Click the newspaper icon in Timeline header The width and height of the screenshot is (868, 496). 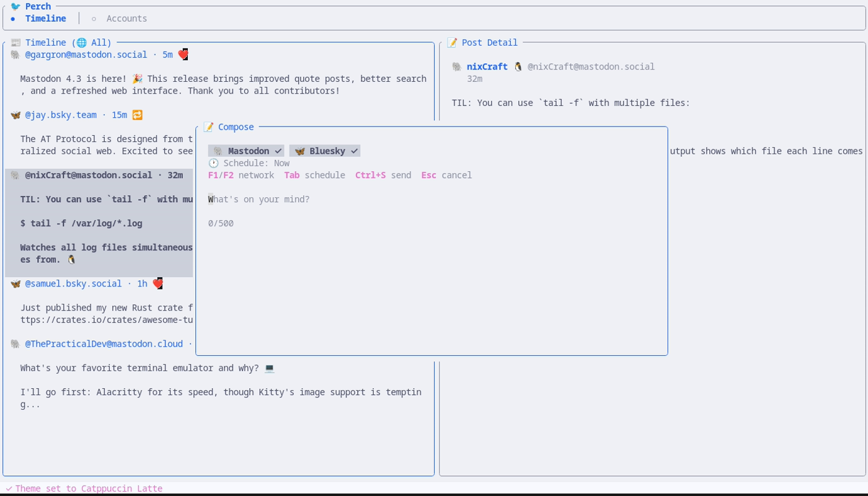point(15,43)
